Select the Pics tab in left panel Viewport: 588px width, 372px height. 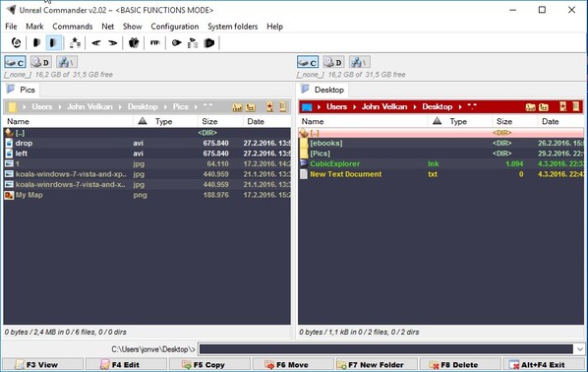pos(22,90)
